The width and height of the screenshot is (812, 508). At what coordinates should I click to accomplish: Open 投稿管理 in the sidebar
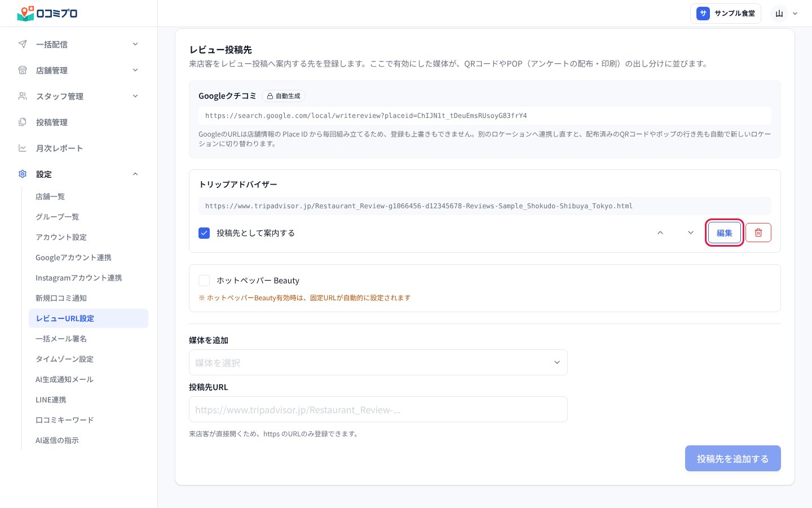click(79, 122)
